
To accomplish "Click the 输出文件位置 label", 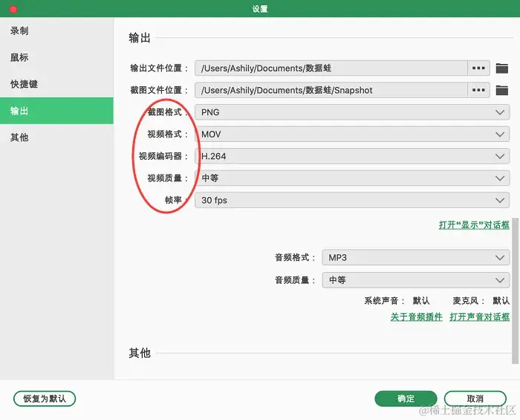I will click(158, 68).
